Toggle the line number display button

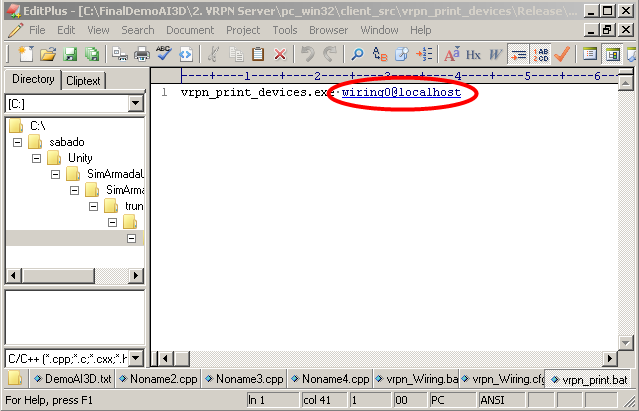click(x=541, y=54)
